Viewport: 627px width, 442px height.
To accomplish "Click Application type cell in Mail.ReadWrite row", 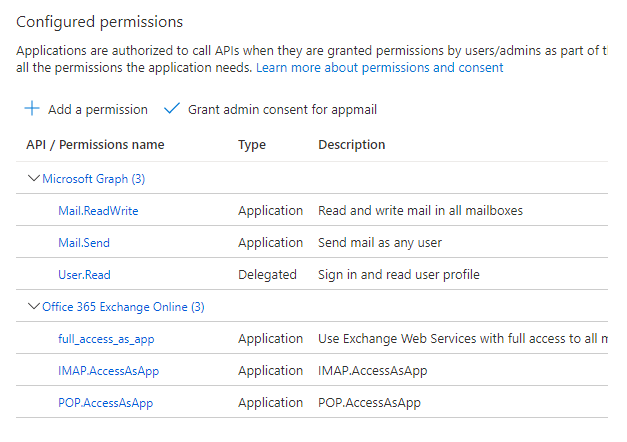I will (x=271, y=211).
